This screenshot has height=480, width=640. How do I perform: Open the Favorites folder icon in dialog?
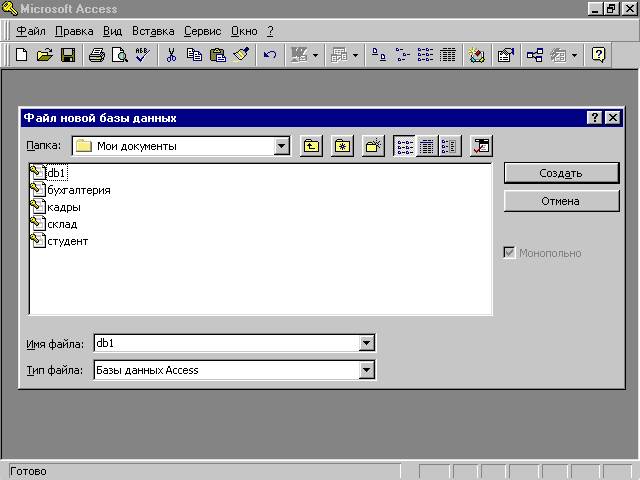coord(343,146)
